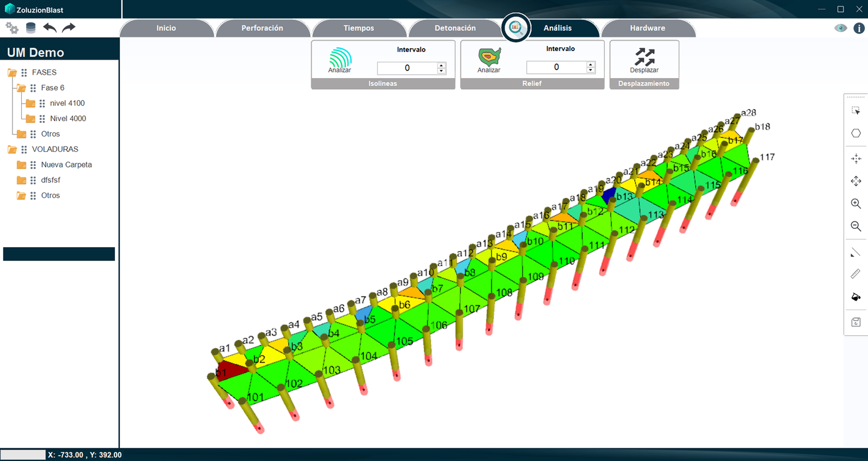This screenshot has width=868, height=461.
Task: Toggle the eye visibility icon
Action: tap(840, 28)
